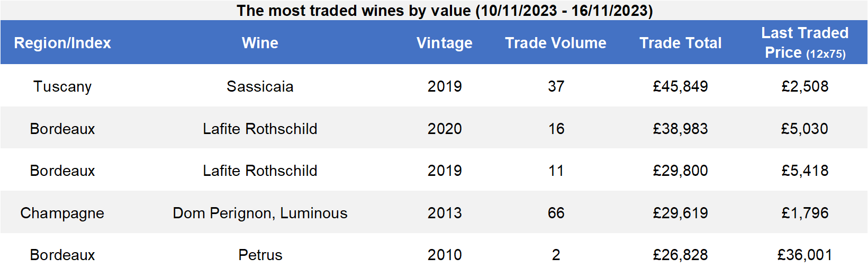Screen dimensions: 868x276
Task: Click the trade volume 66 cell
Action: pos(556,213)
